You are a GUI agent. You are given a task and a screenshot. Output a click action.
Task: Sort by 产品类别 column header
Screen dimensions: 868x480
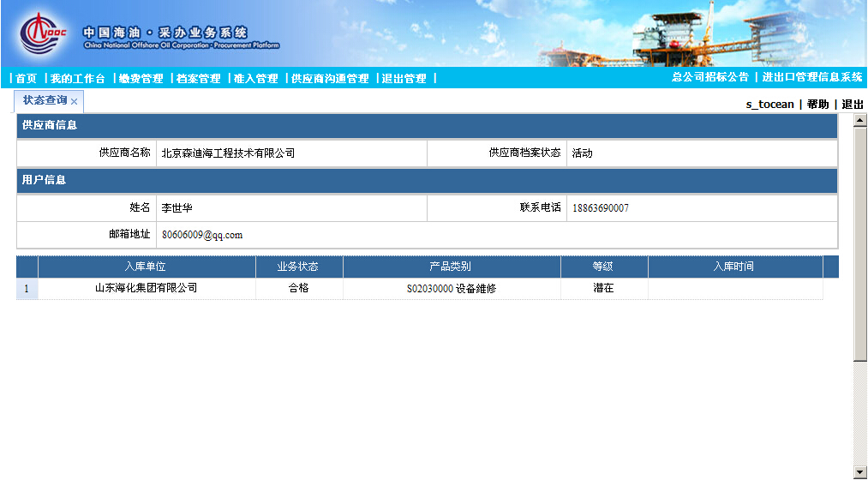pos(452,267)
